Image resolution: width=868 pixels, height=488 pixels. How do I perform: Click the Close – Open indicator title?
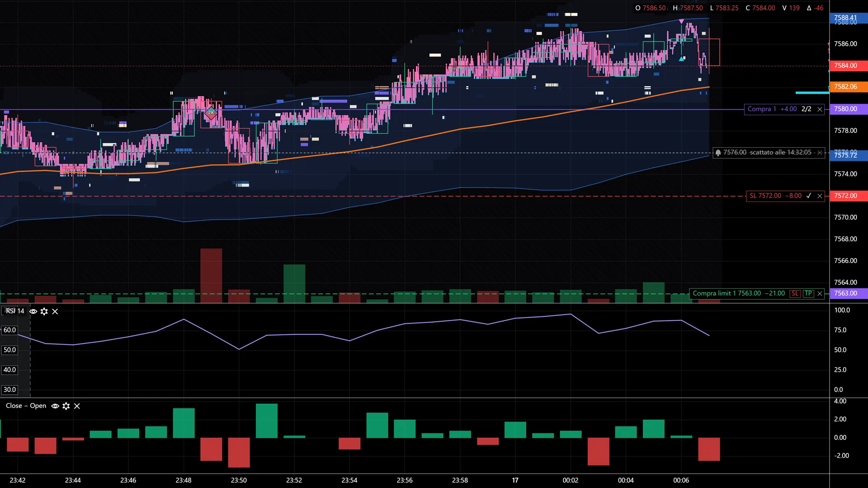26,406
